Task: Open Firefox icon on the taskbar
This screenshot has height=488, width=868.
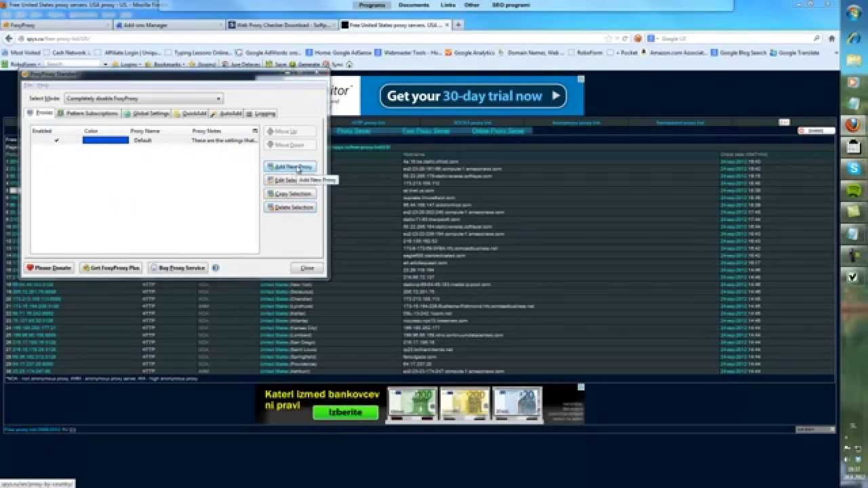Action: tap(853, 125)
